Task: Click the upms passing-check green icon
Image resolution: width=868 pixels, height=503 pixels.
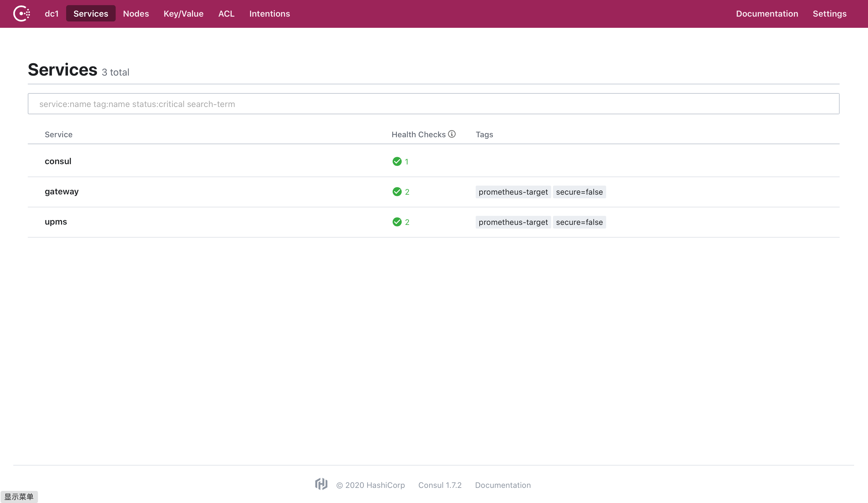Action: (397, 222)
